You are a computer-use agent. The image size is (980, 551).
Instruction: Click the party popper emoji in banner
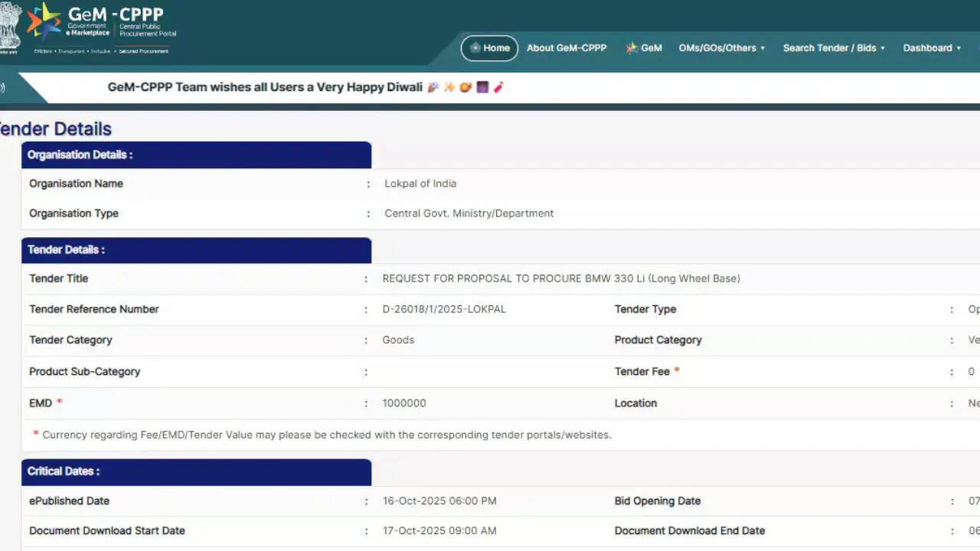point(433,87)
